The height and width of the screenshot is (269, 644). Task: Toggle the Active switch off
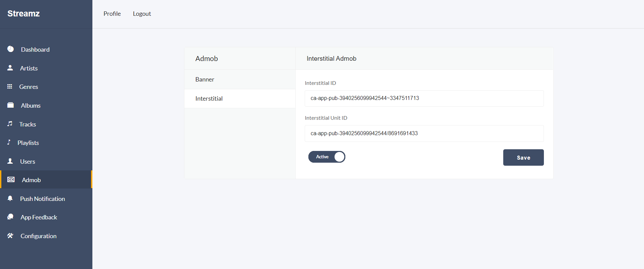click(x=327, y=157)
